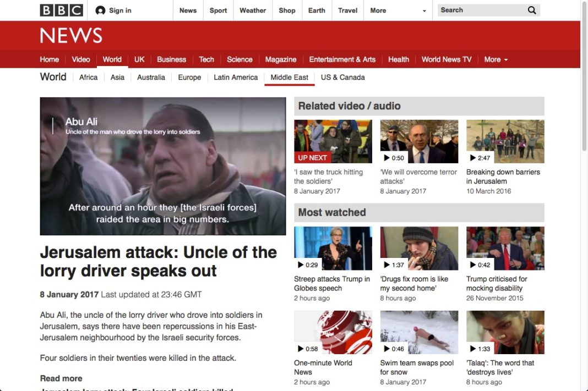Screen dimensions: 588x391
Task: Click the 'Read more' label
Action: point(61,378)
